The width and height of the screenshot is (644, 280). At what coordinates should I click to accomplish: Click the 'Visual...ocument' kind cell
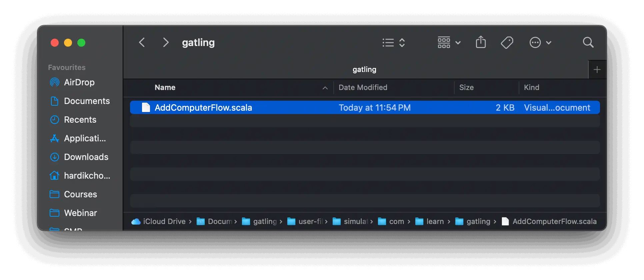(x=557, y=108)
